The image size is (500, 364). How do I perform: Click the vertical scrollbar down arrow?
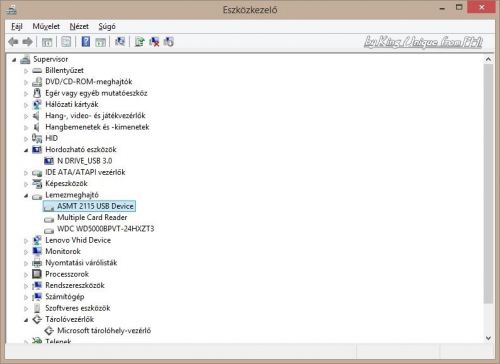[x=488, y=338]
